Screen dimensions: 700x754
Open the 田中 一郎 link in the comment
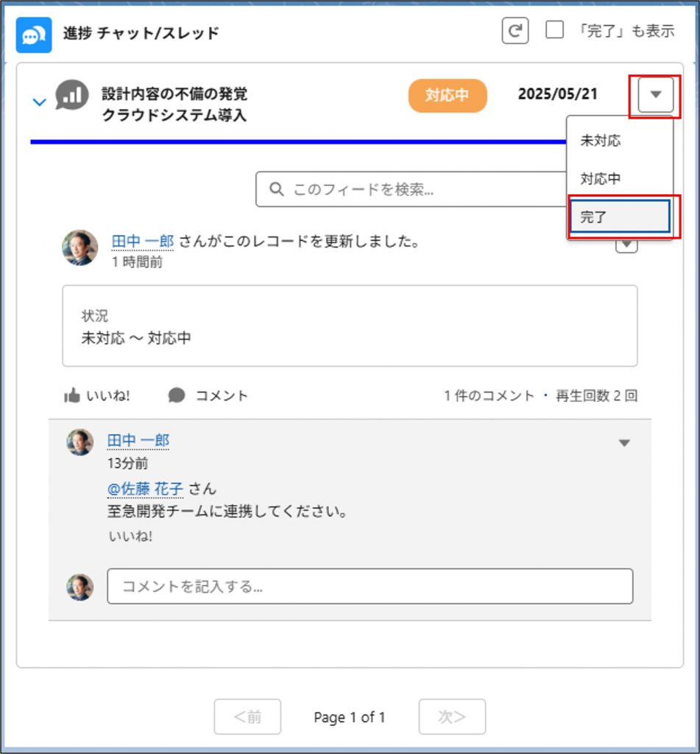[x=138, y=441]
